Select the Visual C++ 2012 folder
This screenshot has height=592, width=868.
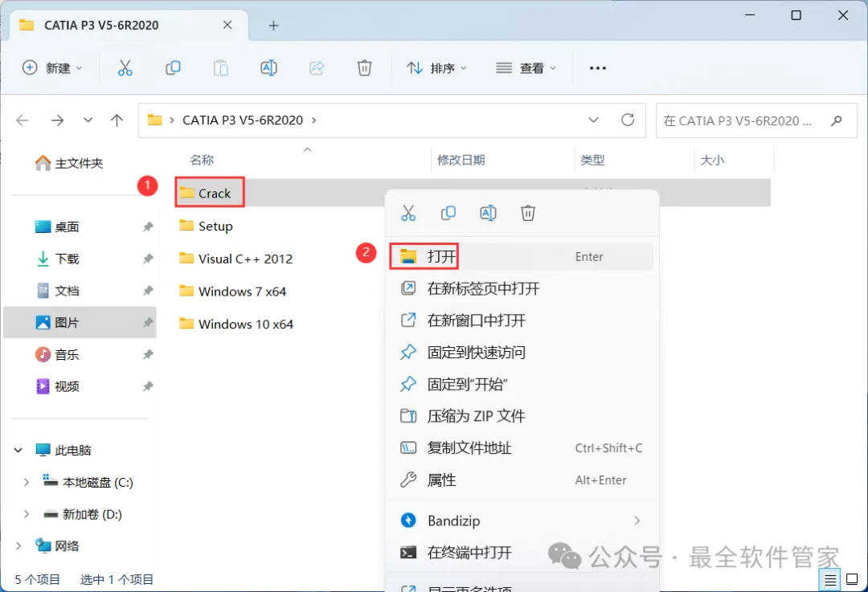coord(235,259)
